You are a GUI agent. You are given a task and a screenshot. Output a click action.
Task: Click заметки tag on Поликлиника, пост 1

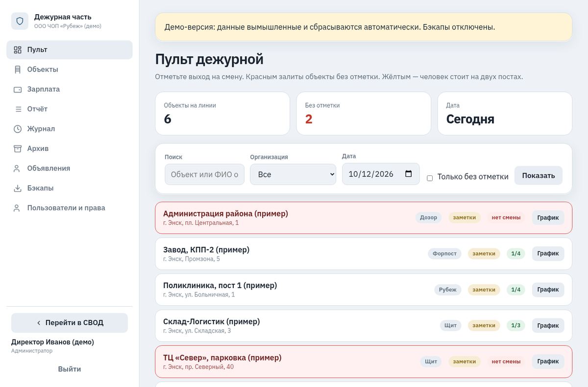[x=484, y=290]
